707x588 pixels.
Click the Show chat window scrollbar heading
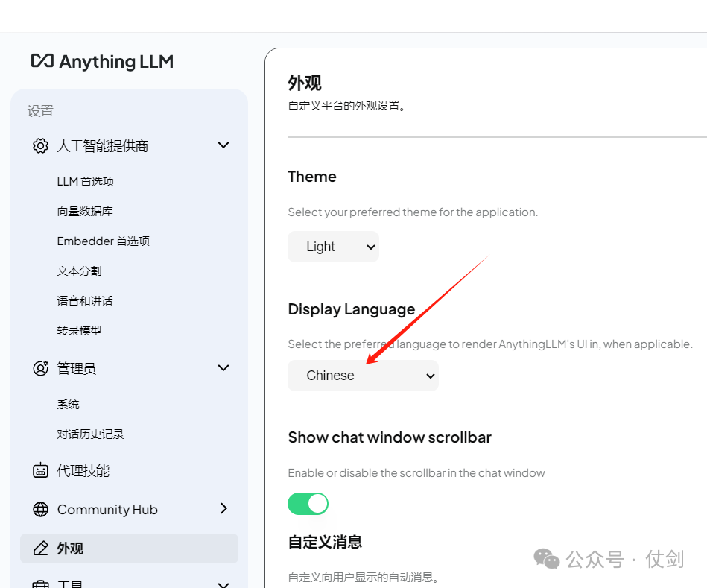(x=390, y=437)
